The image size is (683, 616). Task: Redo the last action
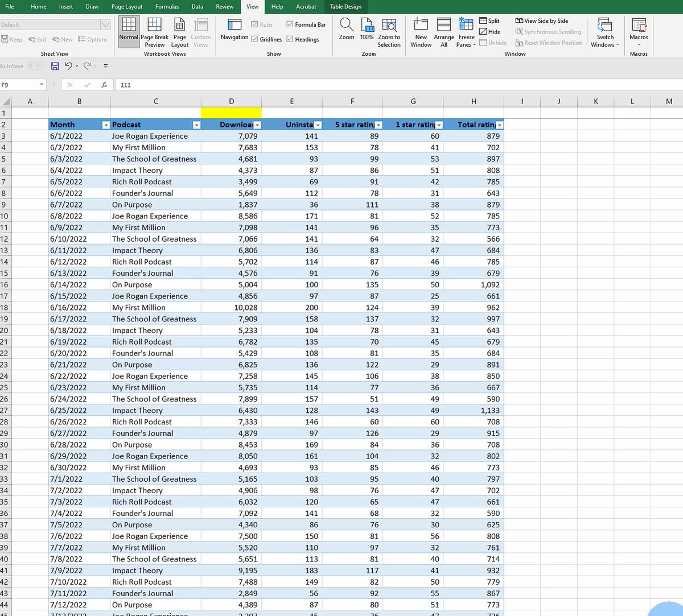(87, 66)
